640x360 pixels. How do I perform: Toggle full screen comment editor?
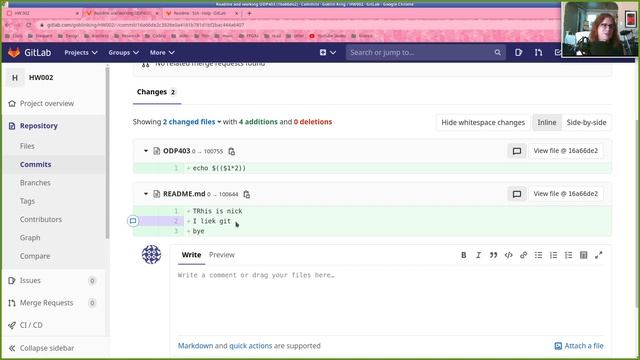click(x=599, y=255)
